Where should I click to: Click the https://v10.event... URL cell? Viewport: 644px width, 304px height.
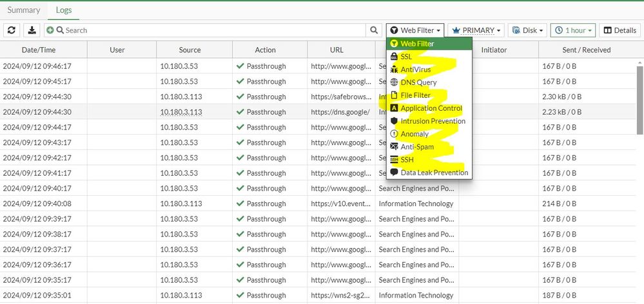pos(341,204)
